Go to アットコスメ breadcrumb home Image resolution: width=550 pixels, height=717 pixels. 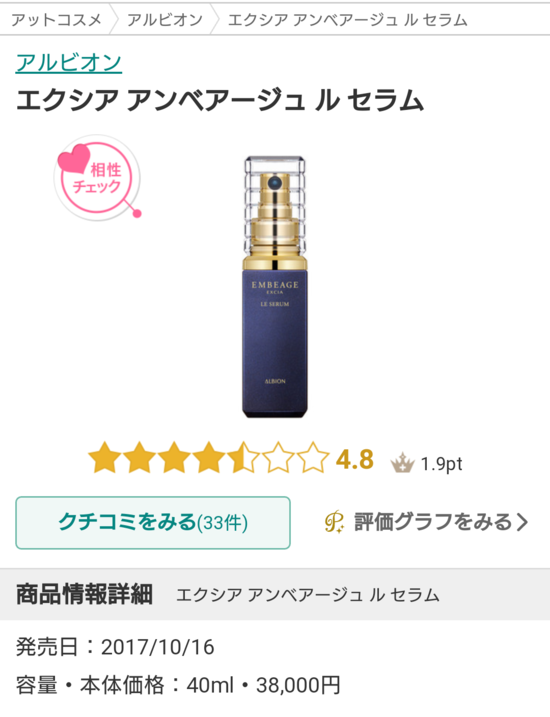[x=56, y=20]
